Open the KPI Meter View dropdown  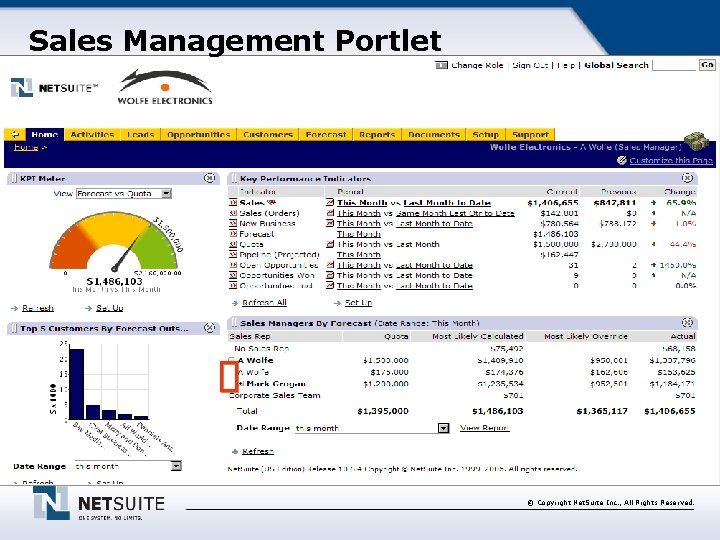coord(167,193)
